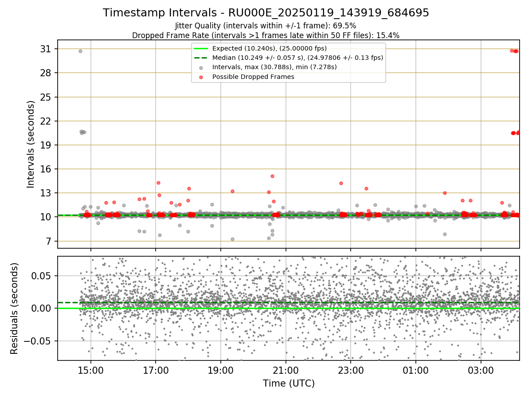Click the y-axis tick label 16

pos(46,169)
